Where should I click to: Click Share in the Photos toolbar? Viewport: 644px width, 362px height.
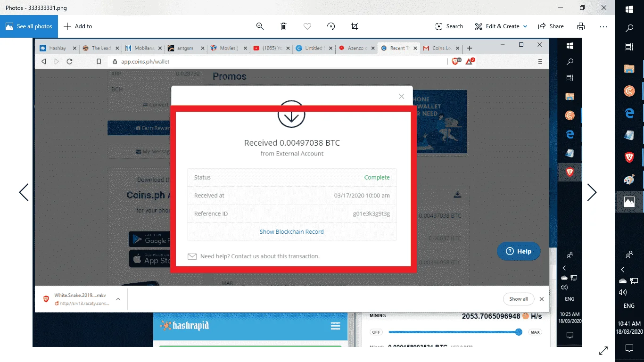coord(551,26)
